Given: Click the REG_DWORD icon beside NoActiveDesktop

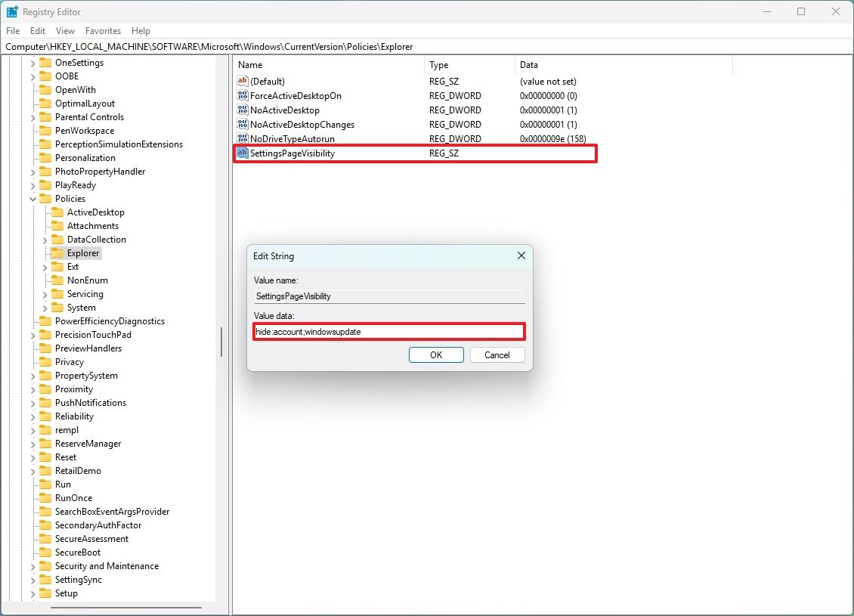Looking at the screenshot, I should coord(242,110).
